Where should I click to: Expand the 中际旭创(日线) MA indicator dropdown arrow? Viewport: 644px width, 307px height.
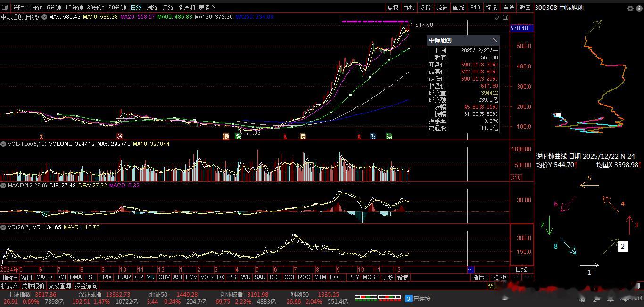44,17
